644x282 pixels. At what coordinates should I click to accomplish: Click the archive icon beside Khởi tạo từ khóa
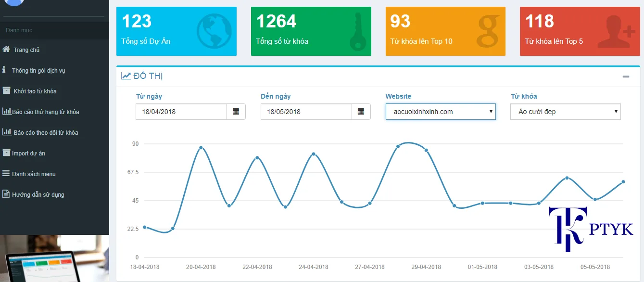tap(6, 90)
